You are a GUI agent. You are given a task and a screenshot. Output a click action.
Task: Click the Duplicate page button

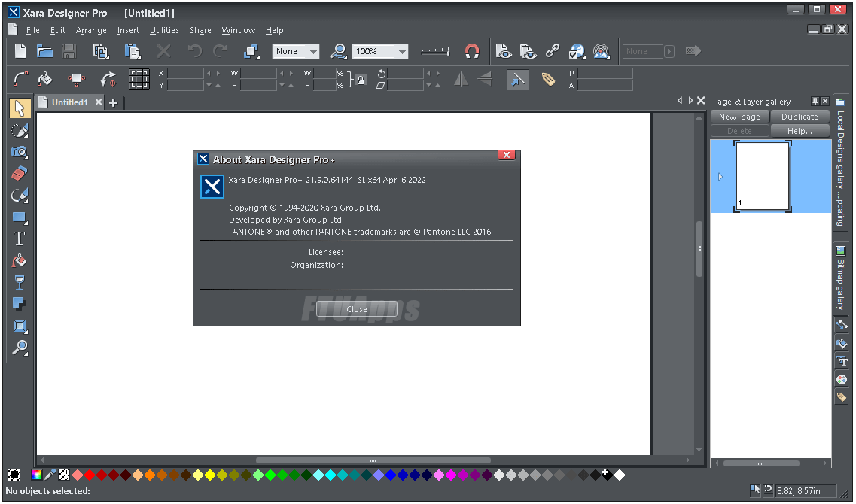pyautogui.click(x=800, y=117)
